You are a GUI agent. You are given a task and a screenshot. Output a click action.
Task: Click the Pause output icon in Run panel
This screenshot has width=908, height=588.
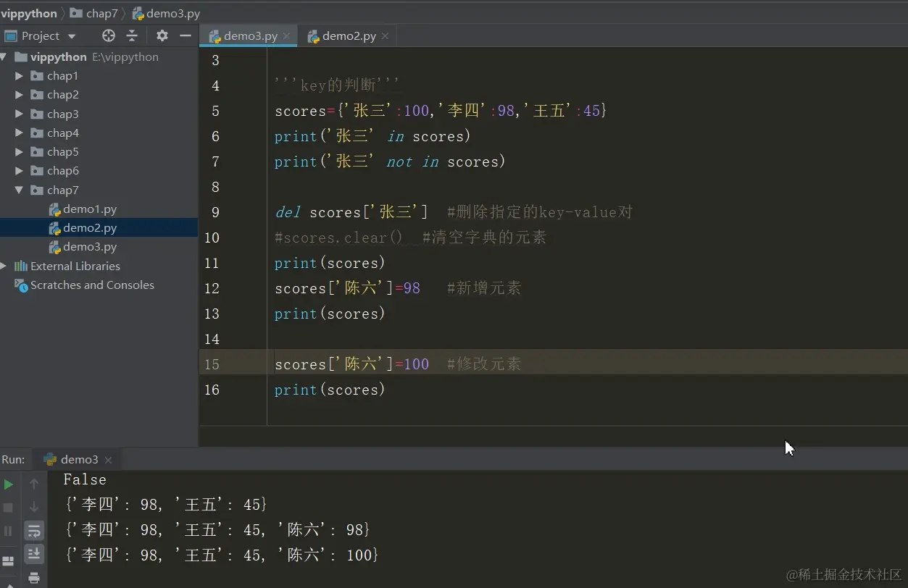coord(9,531)
